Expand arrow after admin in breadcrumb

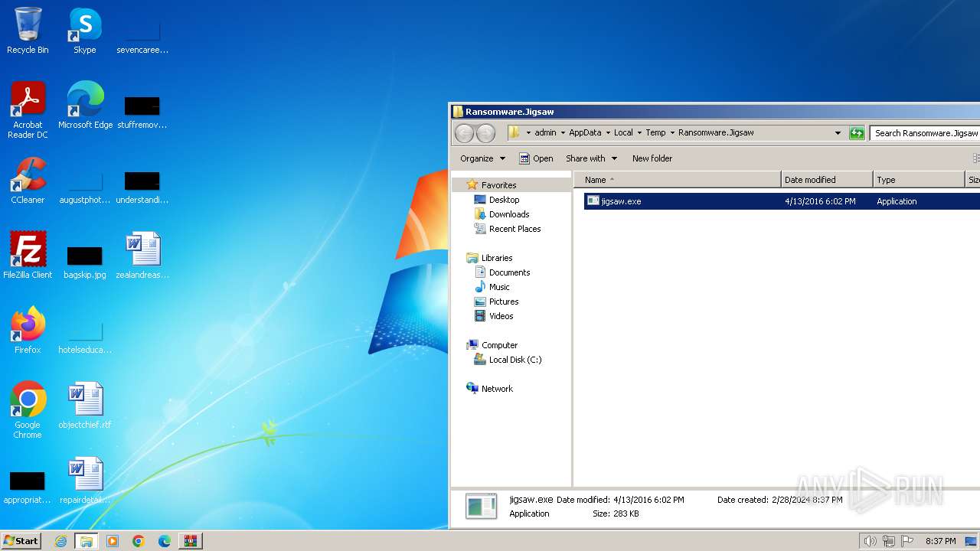[x=563, y=133]
